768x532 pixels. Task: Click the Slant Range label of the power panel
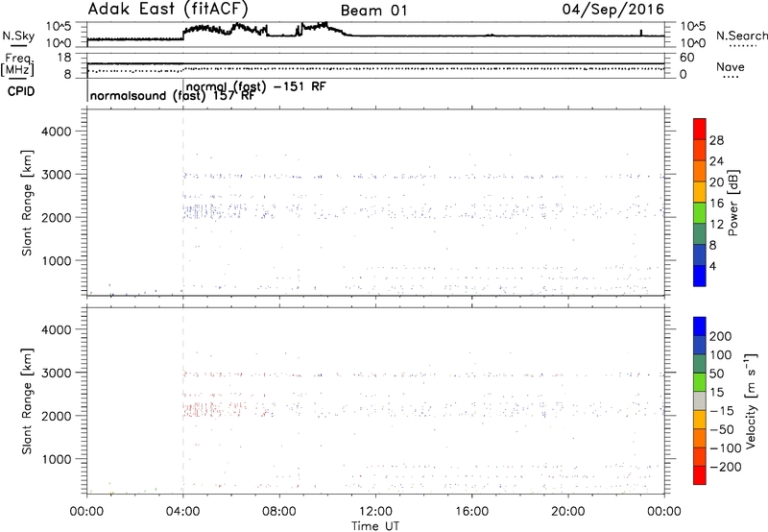[27, 204]
